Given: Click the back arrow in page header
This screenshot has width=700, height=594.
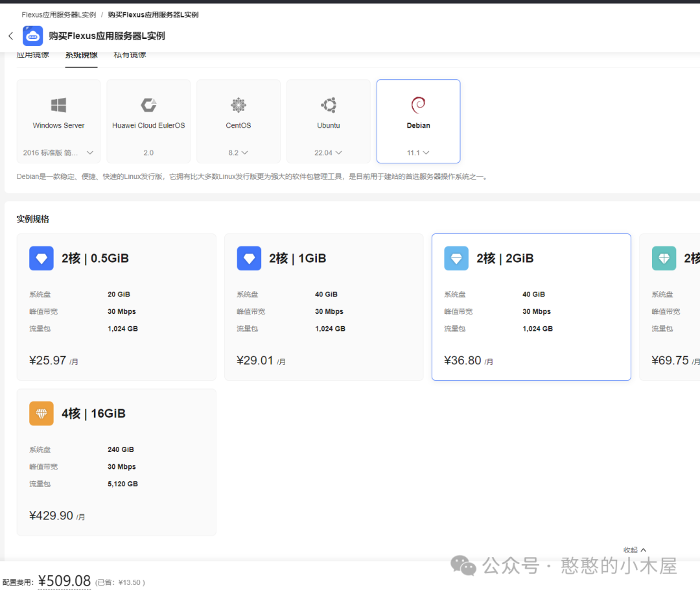Looking at the screenshot, I should point(10,36).
